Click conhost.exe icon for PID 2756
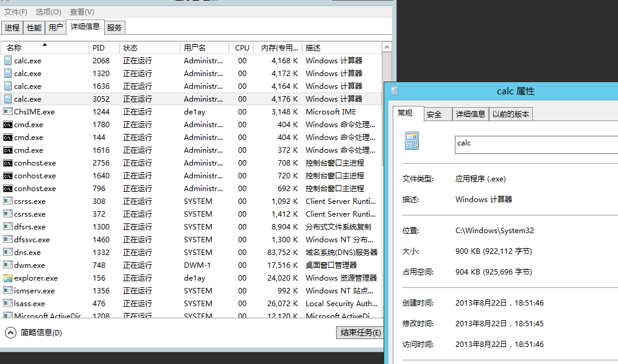This screenshot has width=618, height=364. click(x=7, y=163)
